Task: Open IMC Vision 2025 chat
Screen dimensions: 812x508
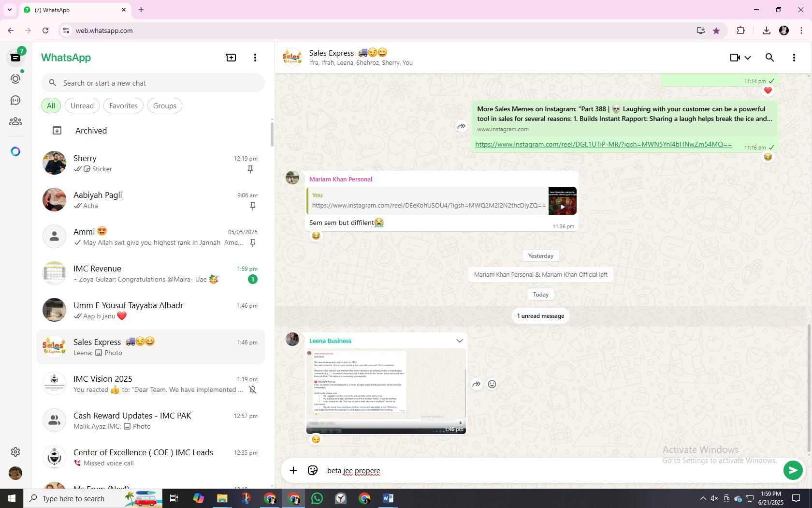Action: [151, 384]
